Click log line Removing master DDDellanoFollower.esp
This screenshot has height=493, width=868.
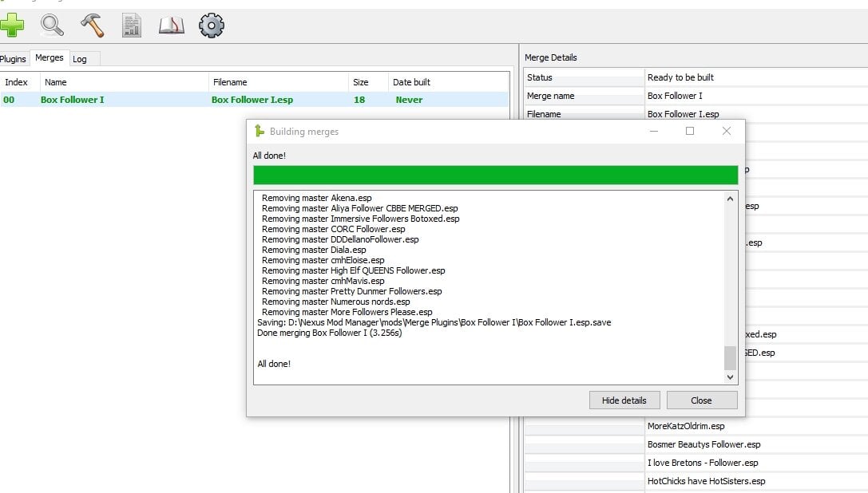pyautogui.click(x=340, y=239)
